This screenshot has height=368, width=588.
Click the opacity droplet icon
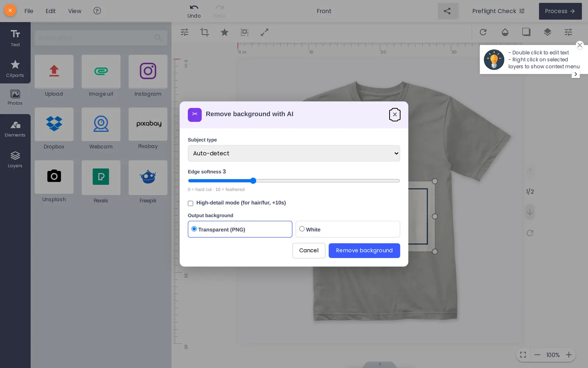click(505, 32)
